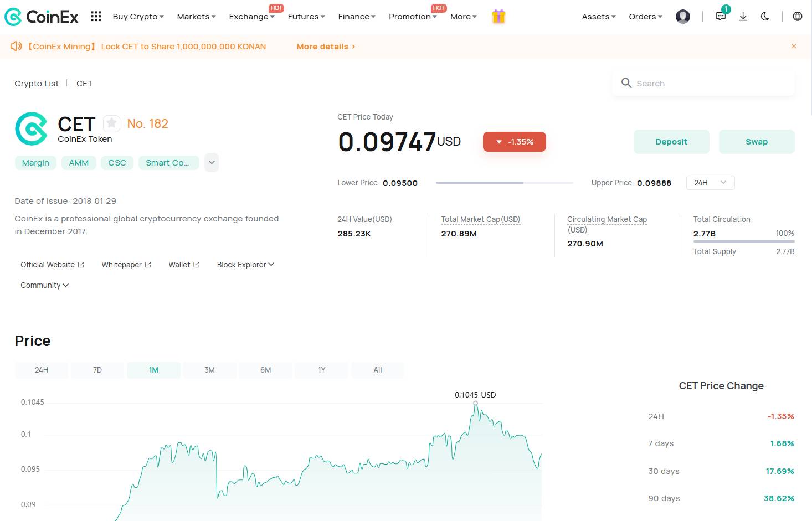This screenshot has width=812, height=521.
Task: Expand the hidden CET tags chevron
Action: [x=212, y=163]
